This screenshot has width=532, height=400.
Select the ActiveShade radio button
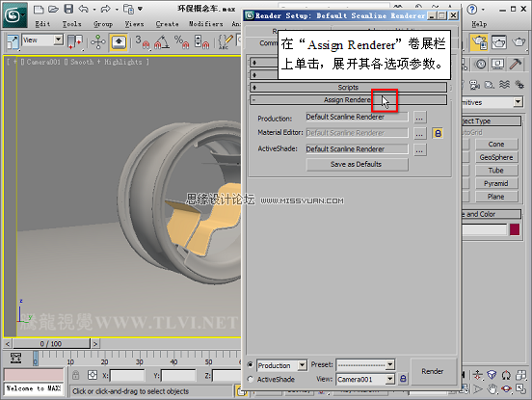pyautogui.click(x=251, y=379)
